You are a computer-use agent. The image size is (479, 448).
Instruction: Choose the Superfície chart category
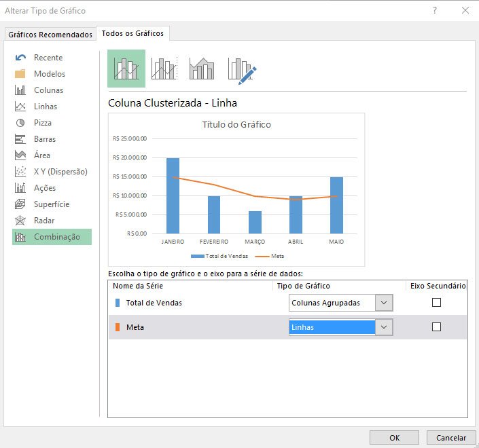(x=51, y=204)
